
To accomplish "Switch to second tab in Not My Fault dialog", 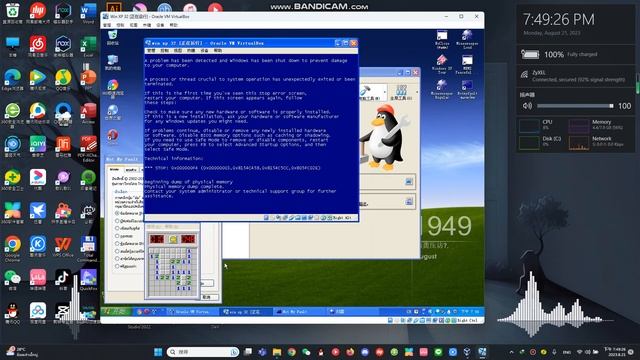I will [x=131, y=170].
